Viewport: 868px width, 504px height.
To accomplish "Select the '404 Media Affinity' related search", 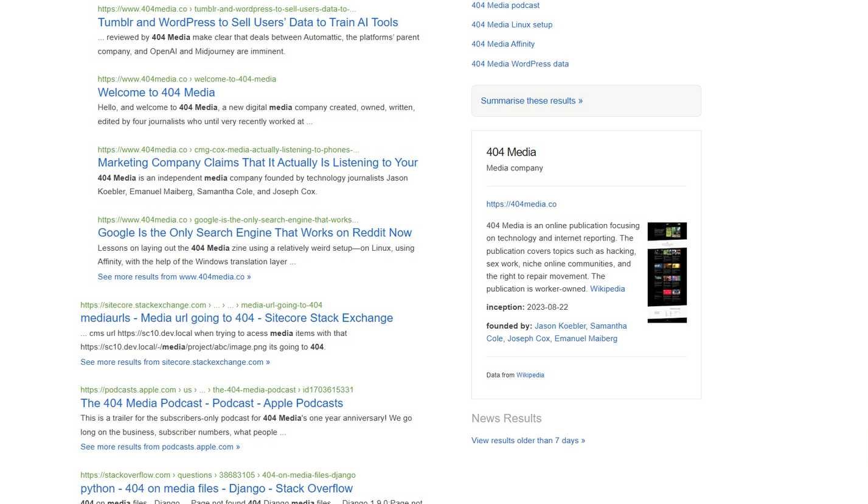I will tap(502, 44).
